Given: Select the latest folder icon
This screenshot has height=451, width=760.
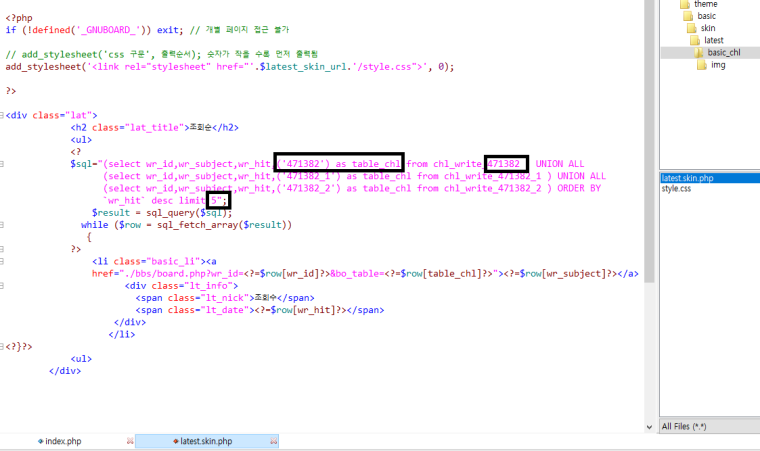Looking at the screenshot, I should (695, 40).
